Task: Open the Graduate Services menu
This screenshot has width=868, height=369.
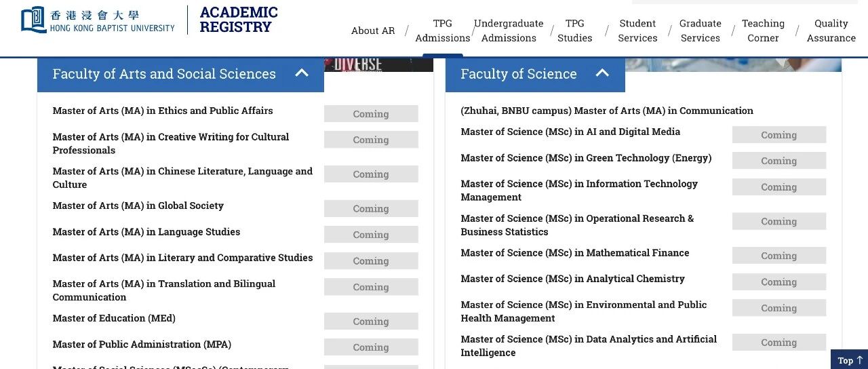Action: pyautogui.click(x=701, y=31)
